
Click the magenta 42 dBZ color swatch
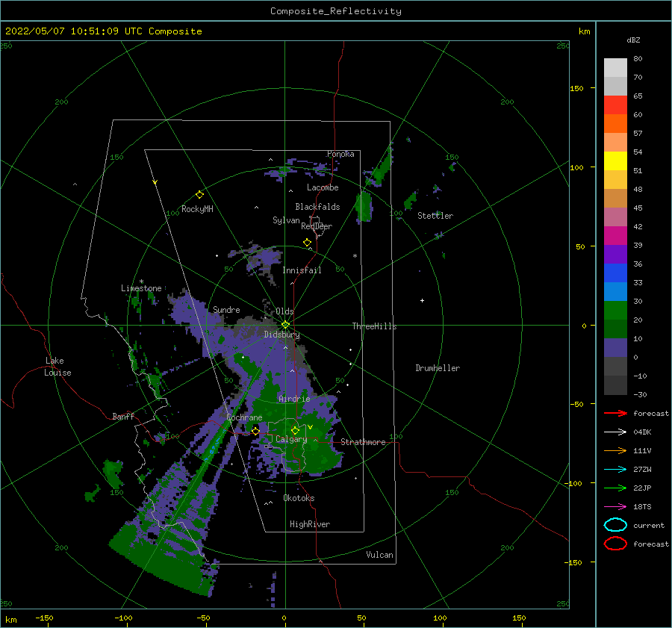[x=615, y=235]
